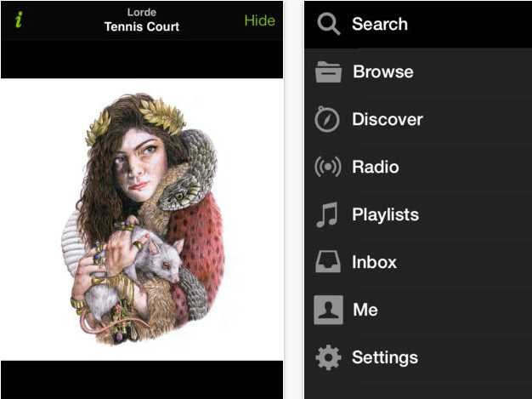Click the Tennis Court song title
This screenshot has width=532, height=399.
(x=142, y=26)
